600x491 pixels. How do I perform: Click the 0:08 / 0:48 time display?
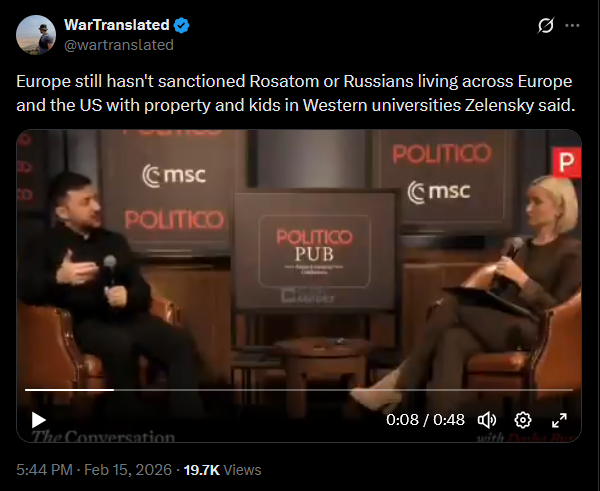coord(425,420)
